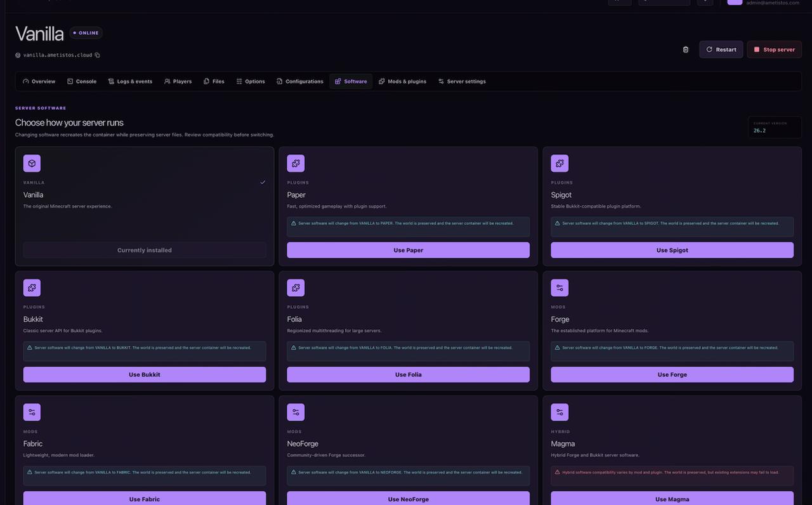Image resolution: width=812 pixels, height=505 pixels.
Task: Click the Paper warning triangle icon
Action: (x=294, y=223)
